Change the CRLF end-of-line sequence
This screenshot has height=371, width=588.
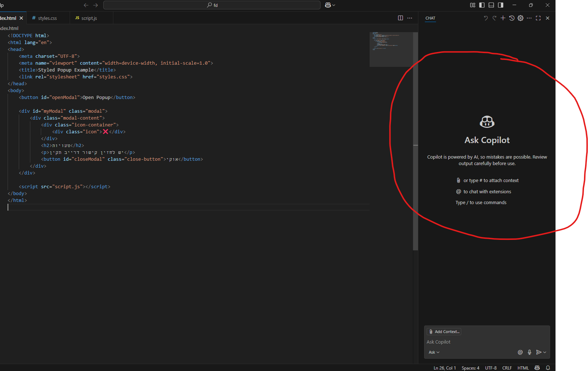(x=507, y=368)
